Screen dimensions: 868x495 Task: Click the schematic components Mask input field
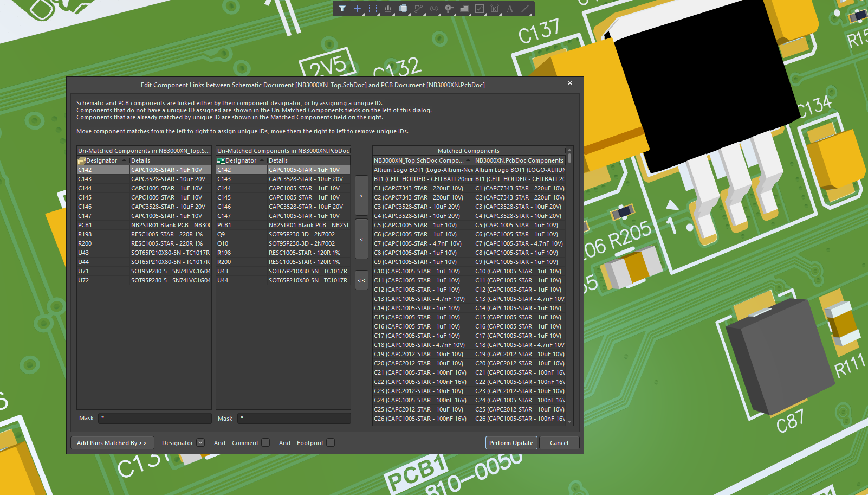click(155, 418)
